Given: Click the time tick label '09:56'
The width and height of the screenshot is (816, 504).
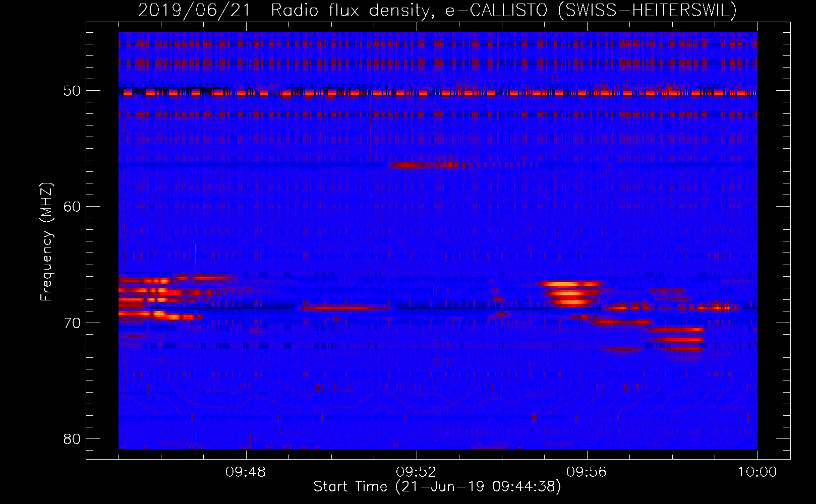Looking at the screenshot, I should point(587,472).
